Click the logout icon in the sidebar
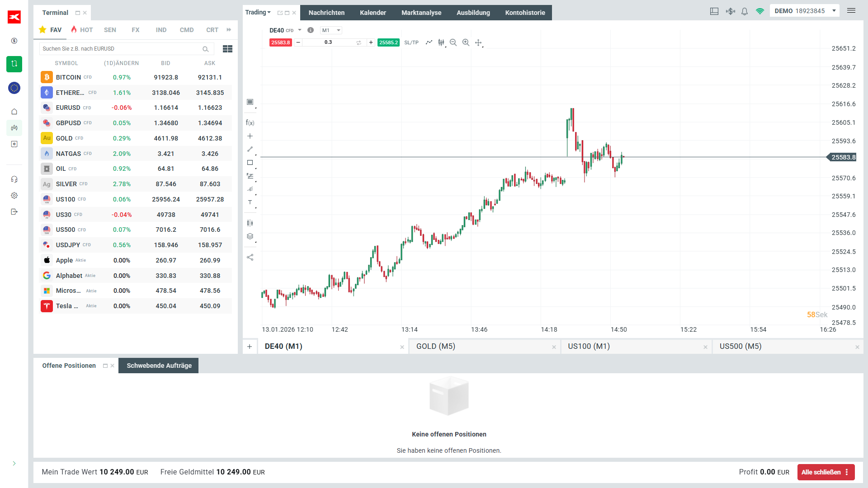This screenshot has width=868, height=488. [14, 212]
